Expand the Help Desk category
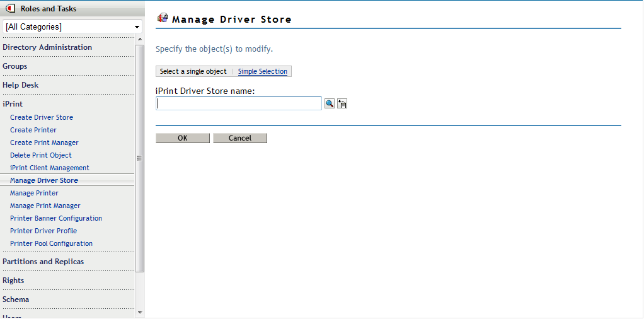 21,85
